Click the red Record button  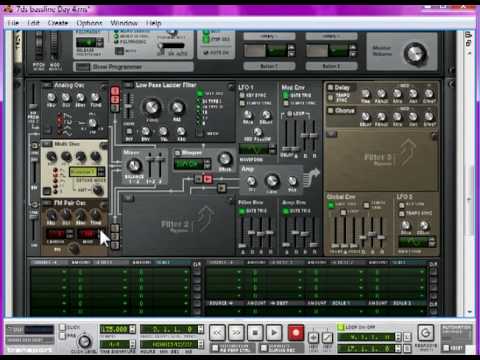click(296, 333)
